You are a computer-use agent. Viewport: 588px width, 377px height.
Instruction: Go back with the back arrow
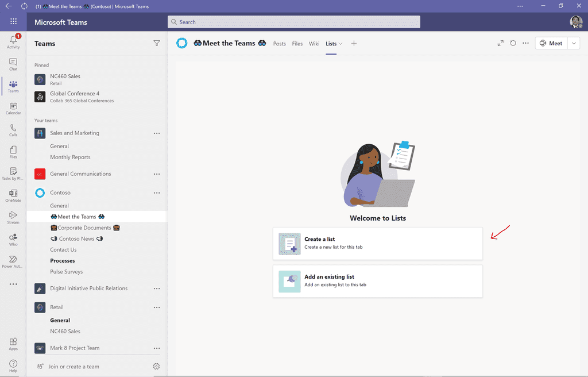(x=8, y=6)
